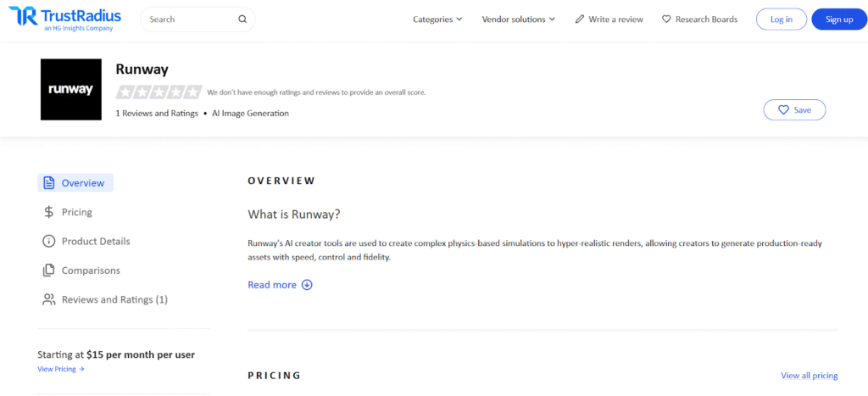
Task: Click the Overview document icon in sidebar
Action: coord(48,183)
